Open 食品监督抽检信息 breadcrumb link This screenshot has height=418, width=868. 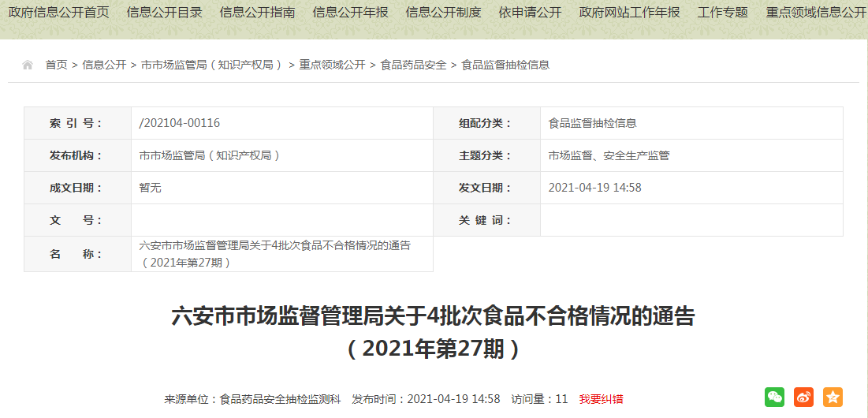(505, 65)
